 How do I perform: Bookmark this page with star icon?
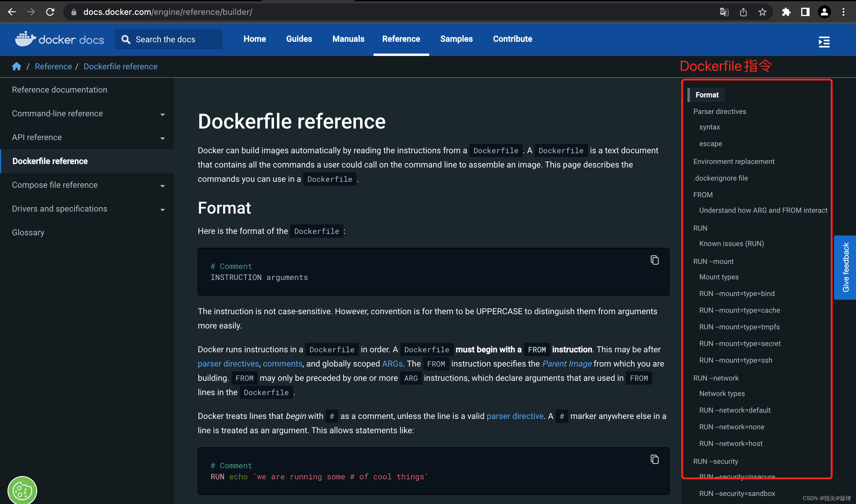(x=762, y=12)
